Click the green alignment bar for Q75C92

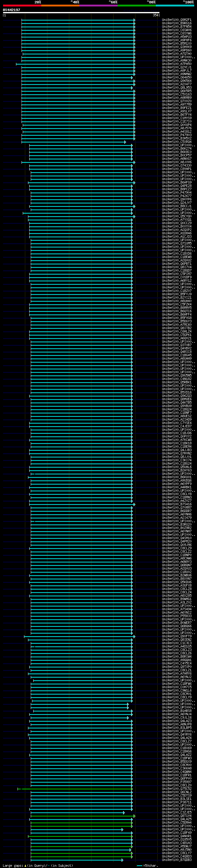(x=75, y=789)
